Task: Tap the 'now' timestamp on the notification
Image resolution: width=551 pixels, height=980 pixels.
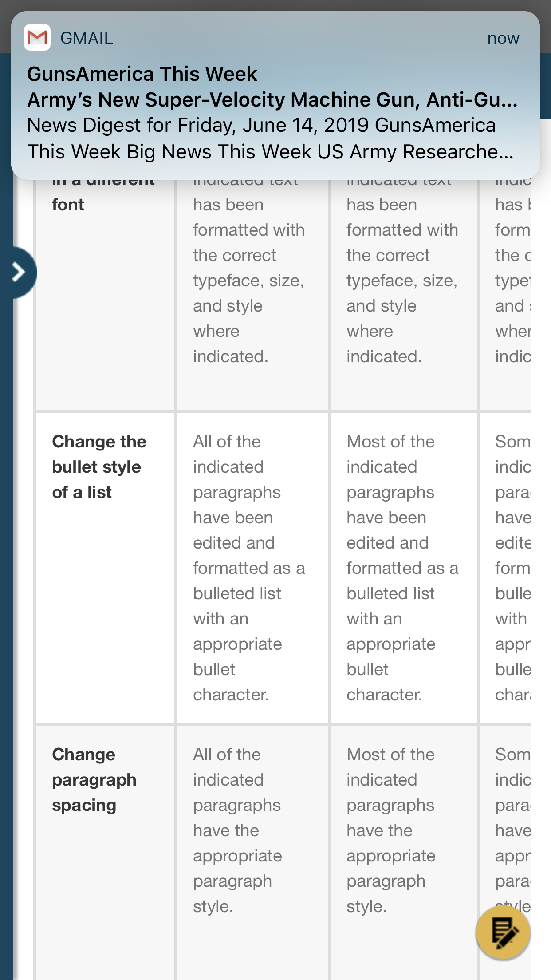Action: [x=503, y=38]
